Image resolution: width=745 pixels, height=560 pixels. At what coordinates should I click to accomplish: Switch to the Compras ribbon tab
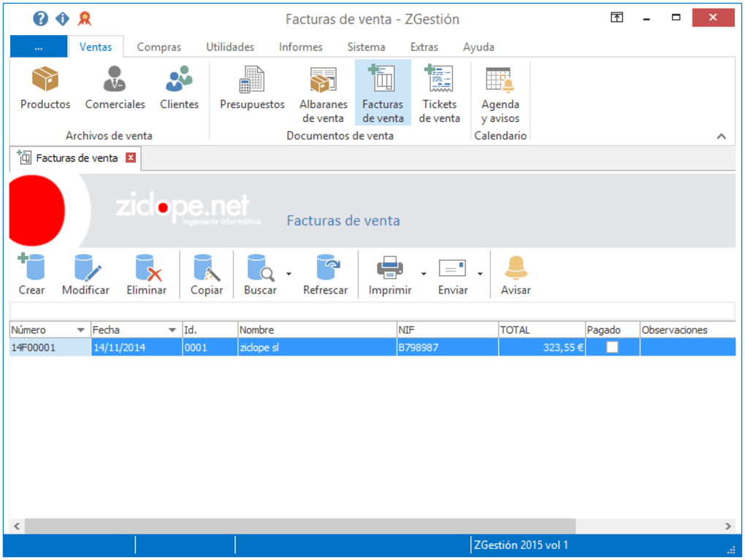pos(159,47)
